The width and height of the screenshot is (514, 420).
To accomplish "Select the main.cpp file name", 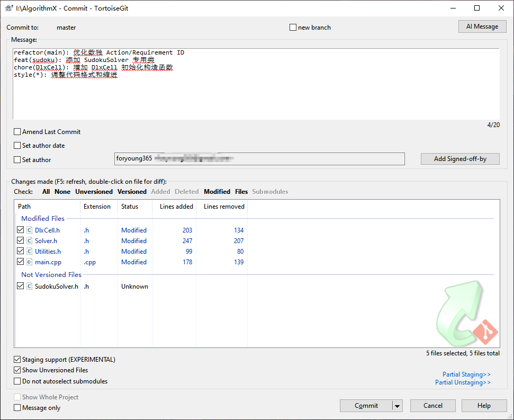I will (48, 262).
